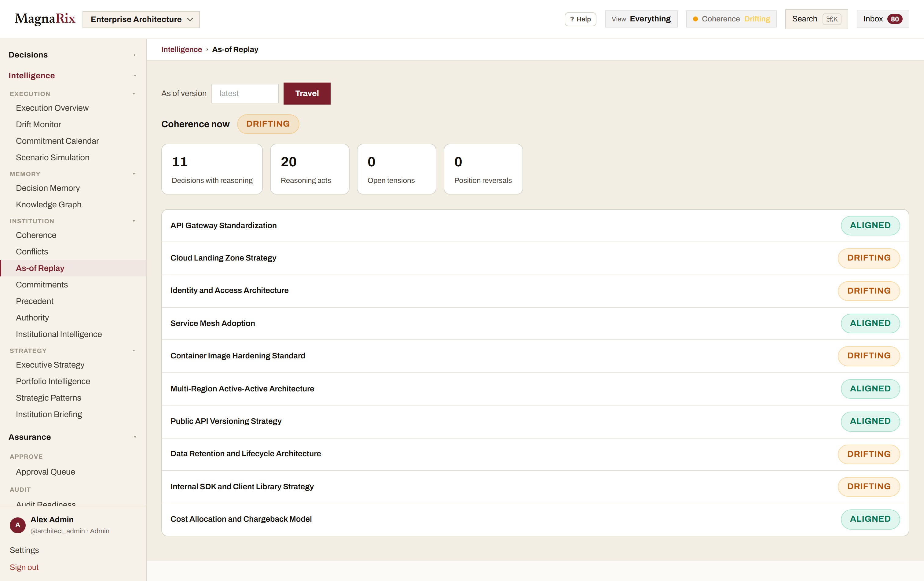Click the DRIFTING badge beside Coherence now
Screen dimensions: 924x581
tap(268, 124)
